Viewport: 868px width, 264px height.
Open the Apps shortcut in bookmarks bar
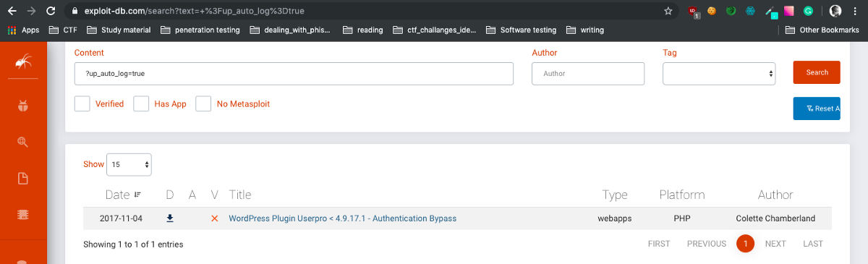coord(24,30)
